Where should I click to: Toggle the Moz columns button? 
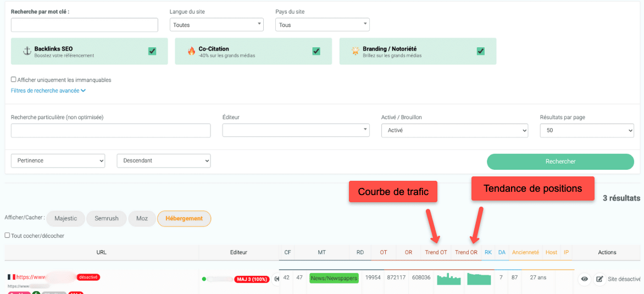pyautogui.click(x=142, y=219)
